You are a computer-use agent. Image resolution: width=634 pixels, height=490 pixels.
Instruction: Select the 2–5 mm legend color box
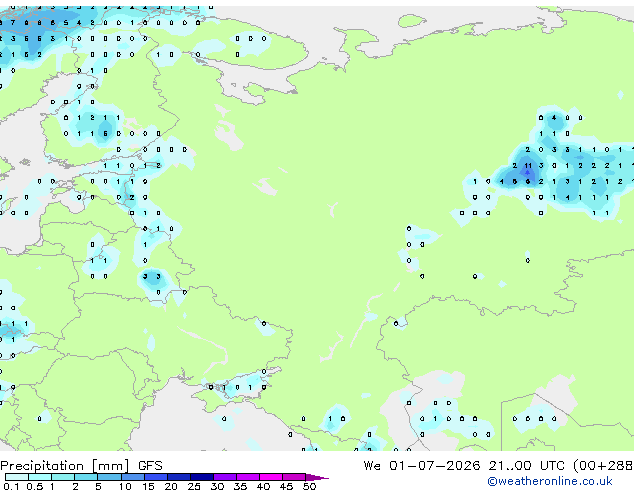[x=86, y=477]
